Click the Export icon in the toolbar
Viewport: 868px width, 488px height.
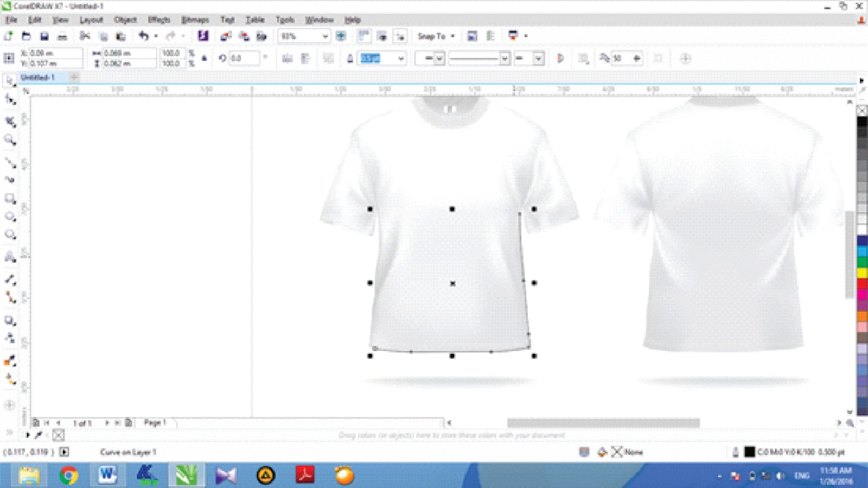[244, 36]
